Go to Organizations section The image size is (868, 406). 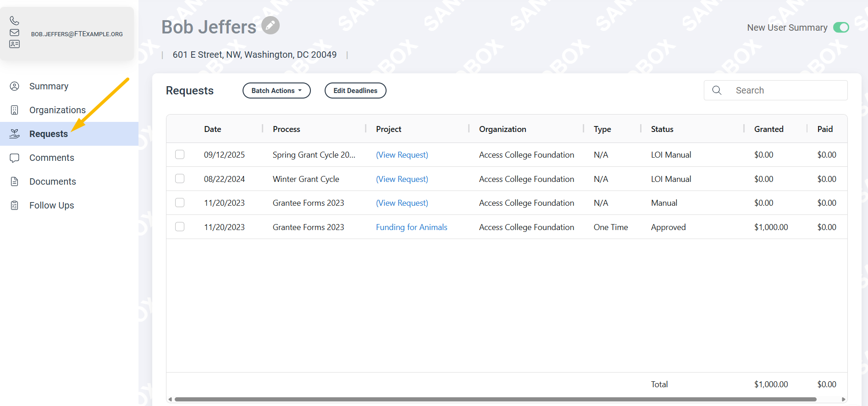tap(57, 110)
